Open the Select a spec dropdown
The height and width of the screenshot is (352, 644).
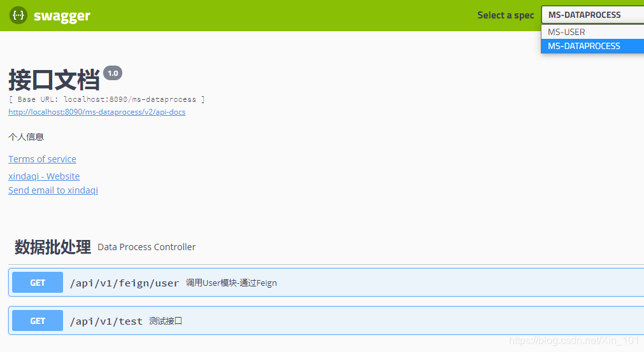592,15
